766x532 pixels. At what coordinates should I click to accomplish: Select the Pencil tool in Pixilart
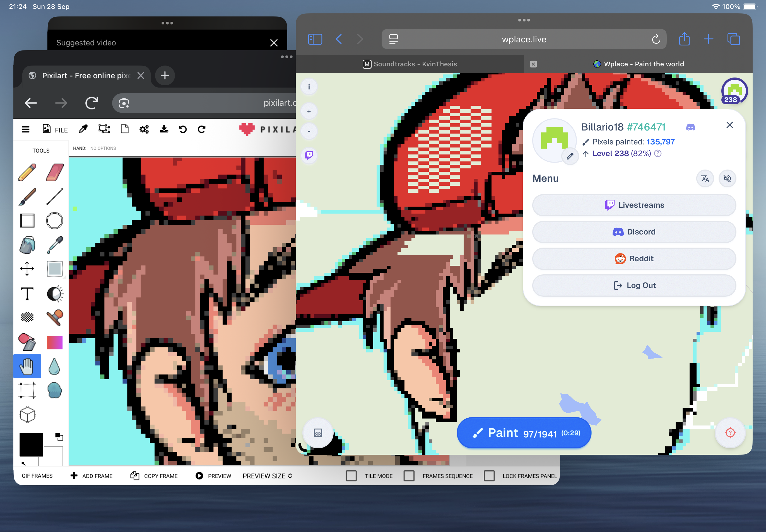click(x=27, y=172)
